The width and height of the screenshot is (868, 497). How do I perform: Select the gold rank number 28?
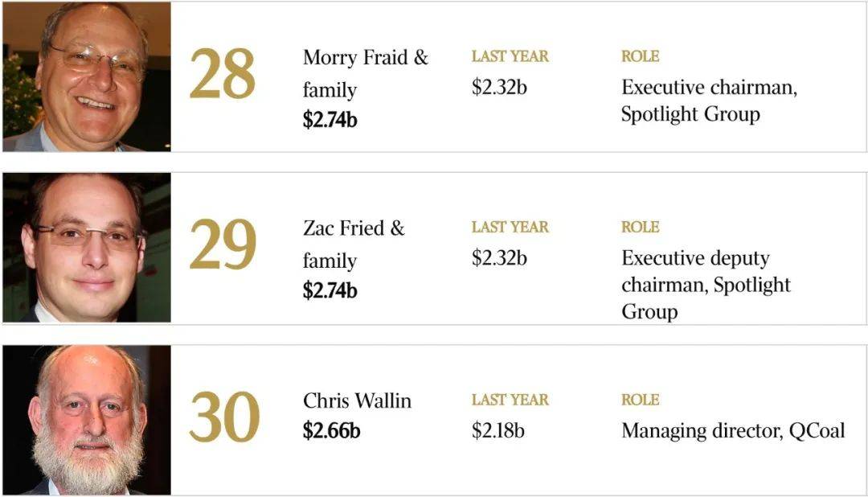(223, 74)
